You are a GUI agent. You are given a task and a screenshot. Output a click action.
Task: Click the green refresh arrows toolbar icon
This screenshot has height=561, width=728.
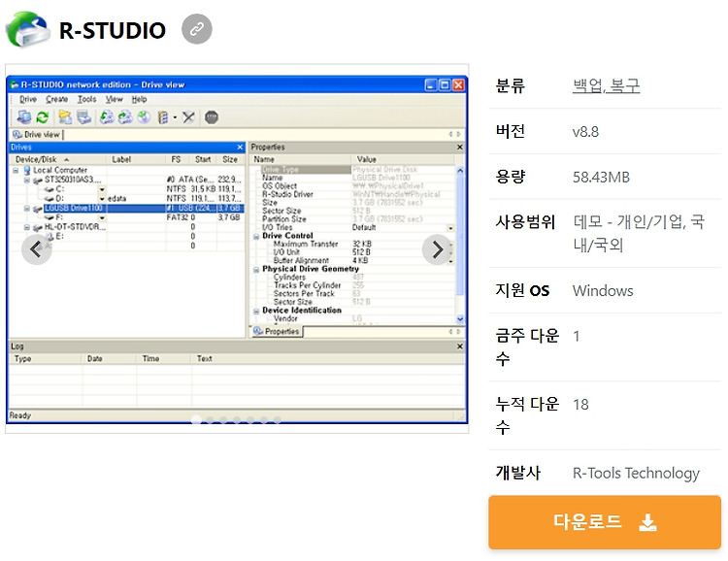point(43,117)
